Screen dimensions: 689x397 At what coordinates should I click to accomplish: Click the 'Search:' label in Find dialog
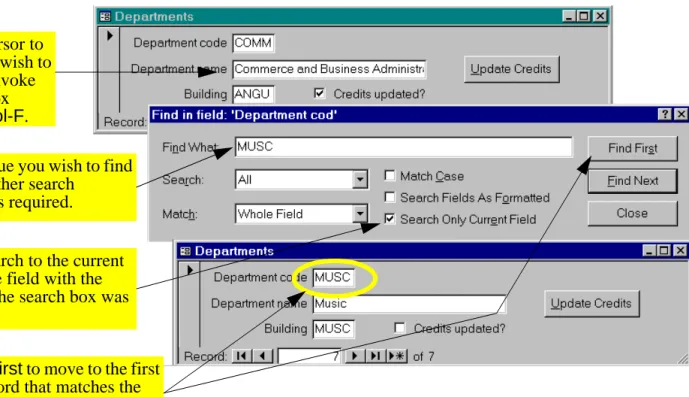(183, 180)
